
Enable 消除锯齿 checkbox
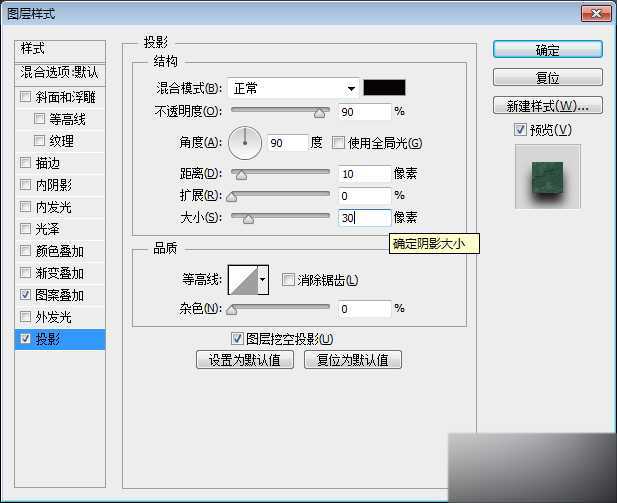288,280
